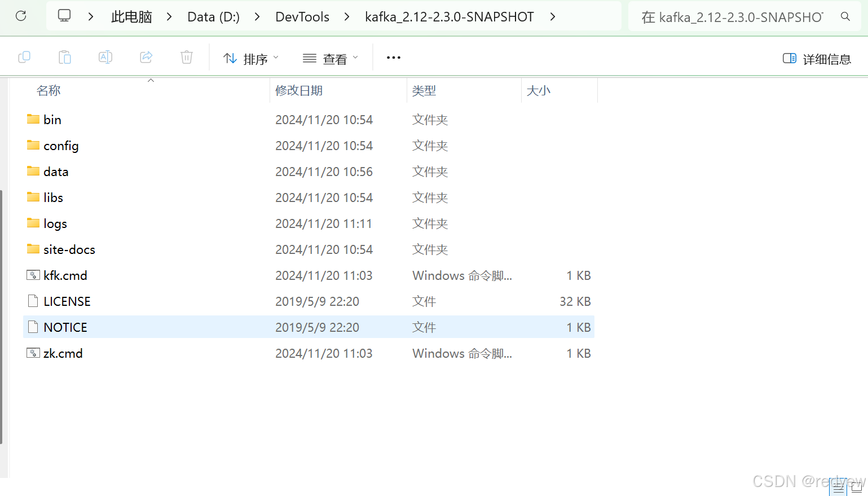
Task: Open the 查看 view dropdown
Action: [330, 57]
